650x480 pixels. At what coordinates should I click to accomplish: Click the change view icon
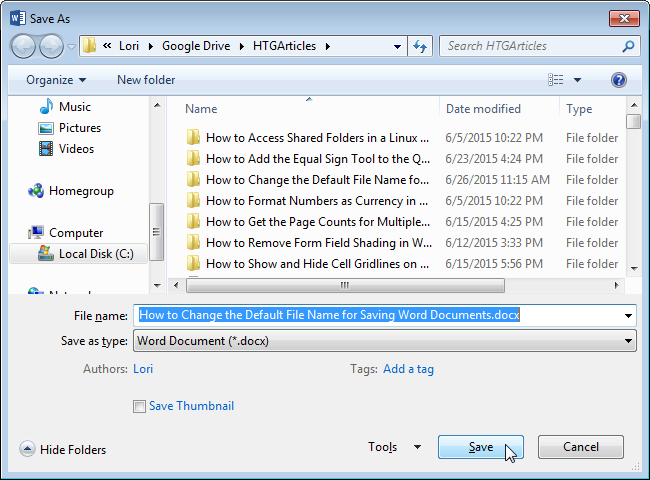(556, 80)
